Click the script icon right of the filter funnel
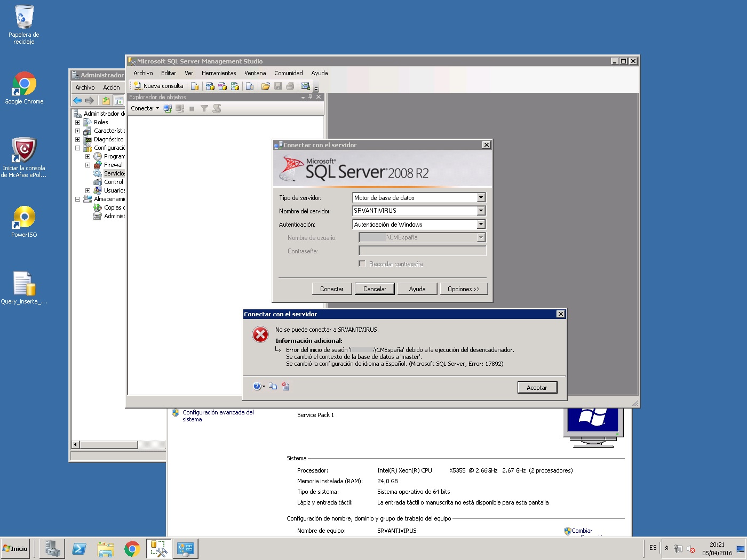The width and height of the screenshot is (747, 560). click(217, 108)
